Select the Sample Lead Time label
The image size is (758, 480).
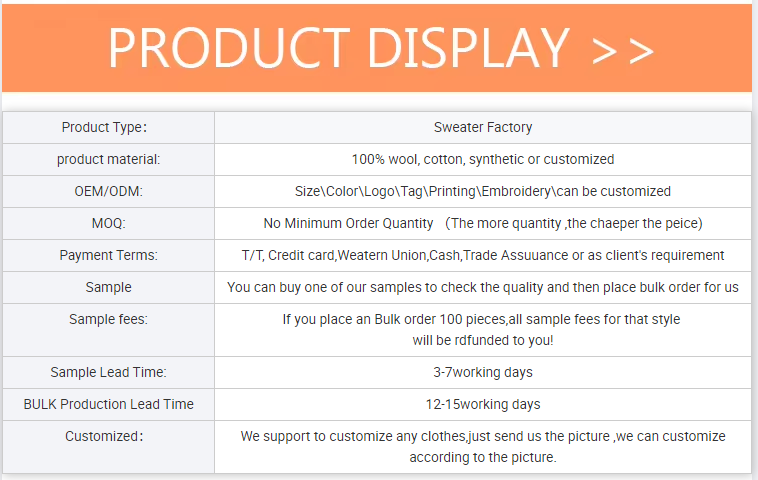(108, 372)
